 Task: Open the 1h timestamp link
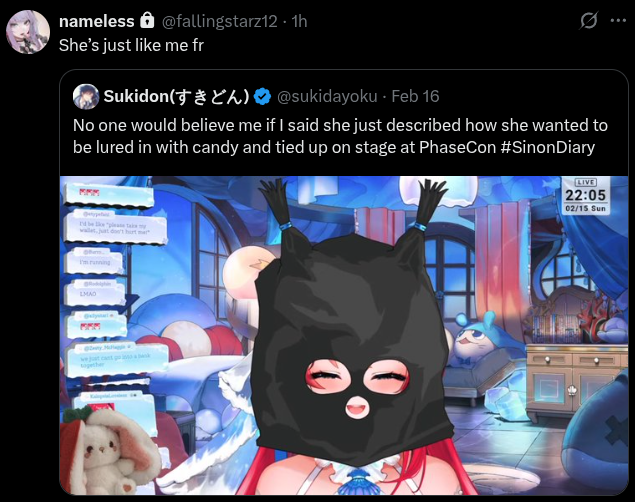[299, 21]
